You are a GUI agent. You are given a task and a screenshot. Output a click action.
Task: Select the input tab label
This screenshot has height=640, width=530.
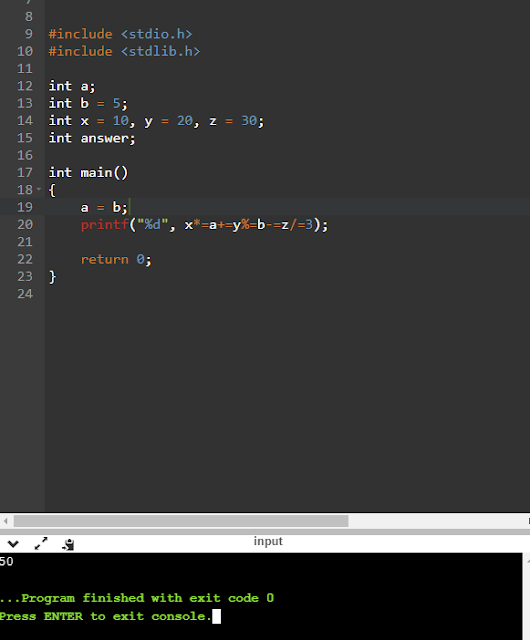pos(268,541)
